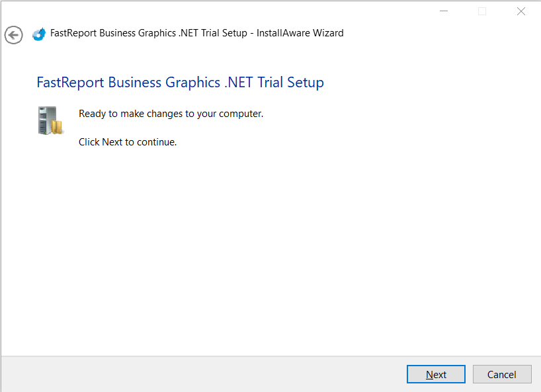This screenshot has height=392, width=541.
Task: Click the InstallAware swirl logo in title bar
Action: coord(38,32)
